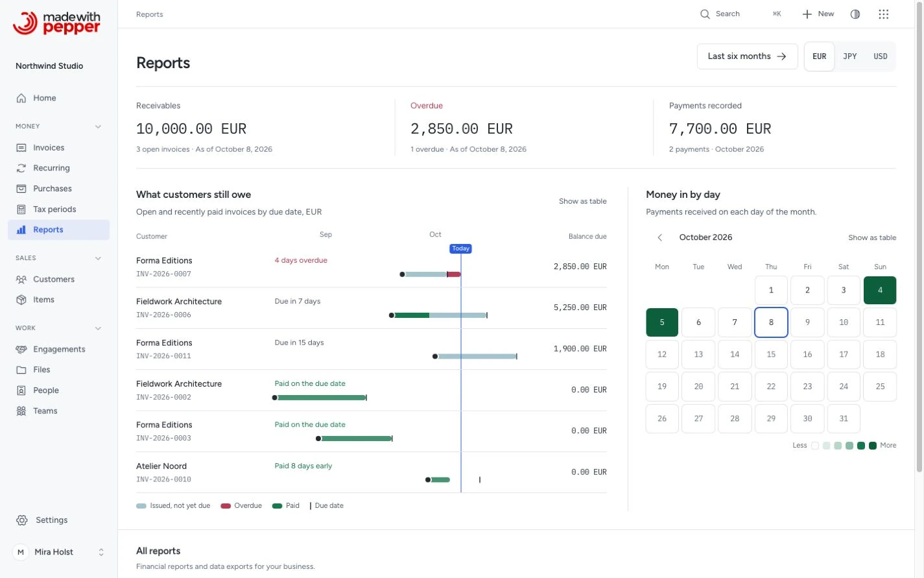This screenshot has width=924, height=578.
Task: Click the Engagements handshake icon
Action: 21,350
